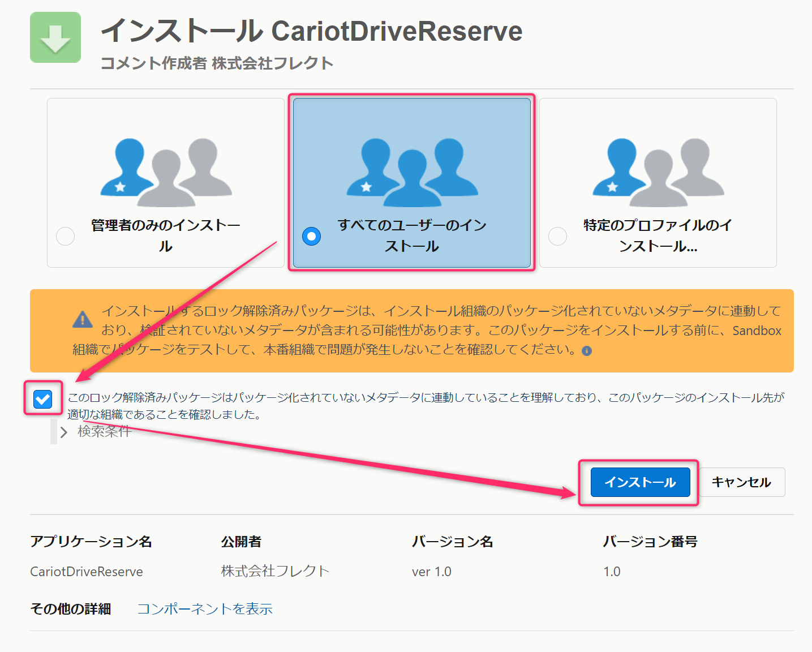Click the バージョン名 column header
The image size is (812, 652).
[453, 542]
